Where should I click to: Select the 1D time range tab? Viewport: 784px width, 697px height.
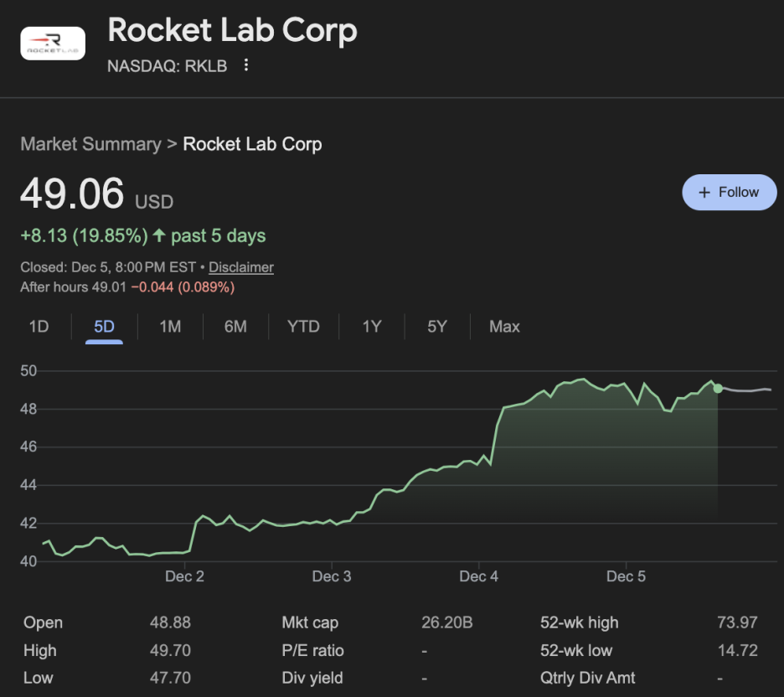point(39,327)
